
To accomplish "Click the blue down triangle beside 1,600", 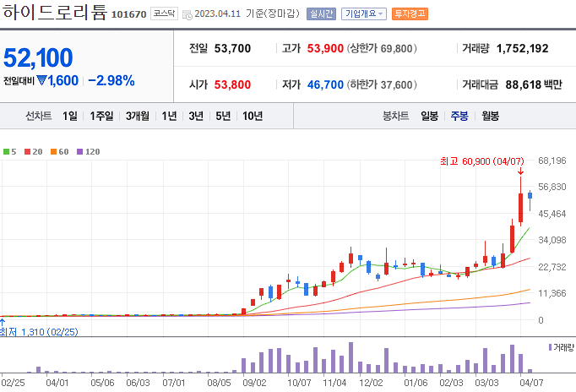I will (42, 80).
